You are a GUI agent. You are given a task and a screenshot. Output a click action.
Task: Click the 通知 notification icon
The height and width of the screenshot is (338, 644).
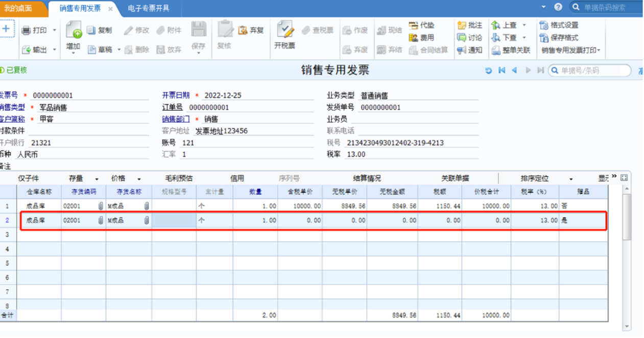(462, 50)
